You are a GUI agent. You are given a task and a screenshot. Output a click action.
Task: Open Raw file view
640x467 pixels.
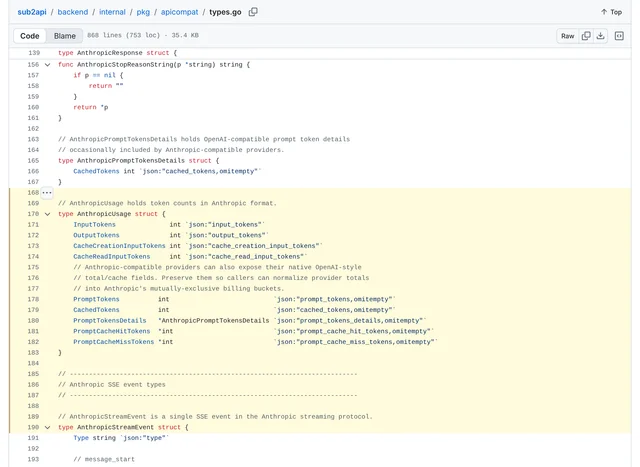pos(567,36)
